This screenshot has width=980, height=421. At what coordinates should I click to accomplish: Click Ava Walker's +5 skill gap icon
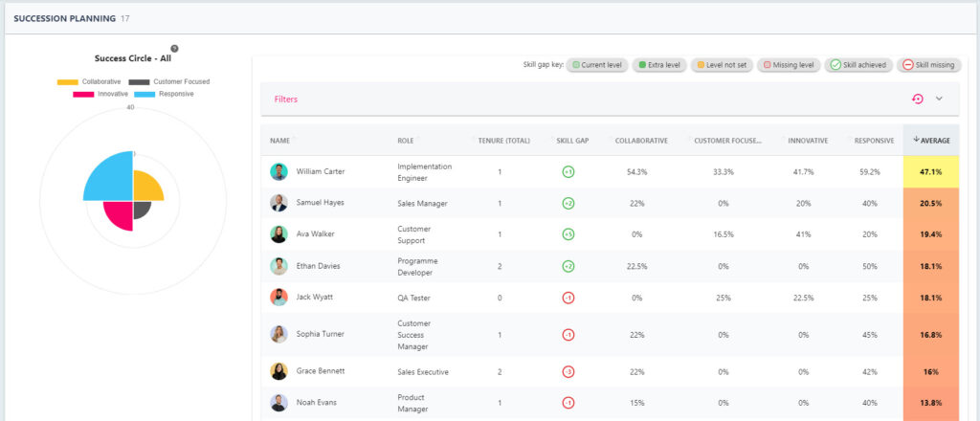[x=568, y=234]
